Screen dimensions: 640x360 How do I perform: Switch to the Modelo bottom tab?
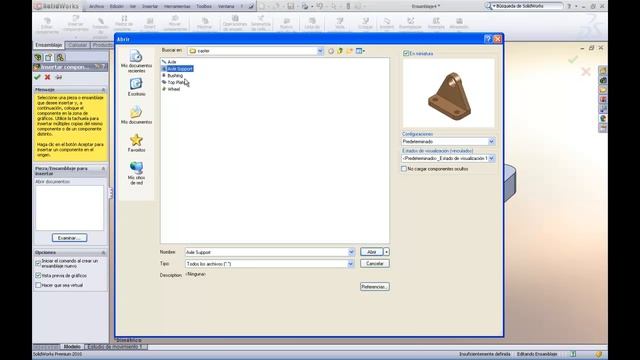tap(72, 347)
